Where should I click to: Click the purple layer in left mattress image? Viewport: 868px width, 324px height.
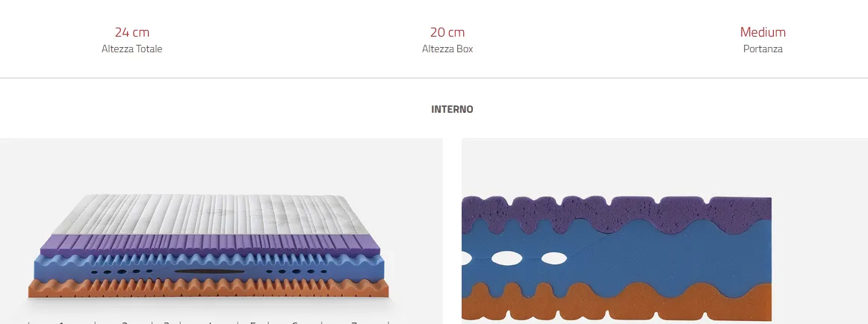[x=211, y=243]
